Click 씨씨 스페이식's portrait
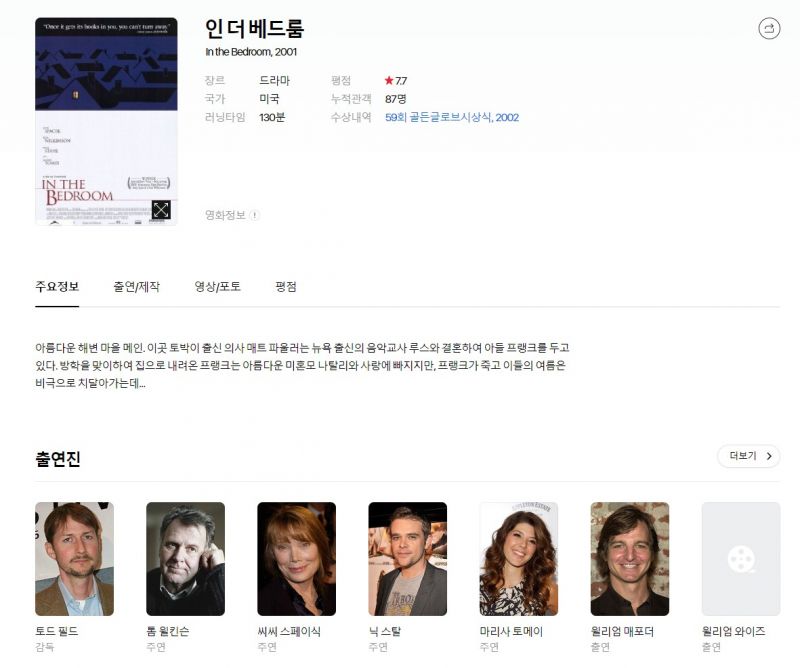The image size is (800, 668). tap(296, 558)
